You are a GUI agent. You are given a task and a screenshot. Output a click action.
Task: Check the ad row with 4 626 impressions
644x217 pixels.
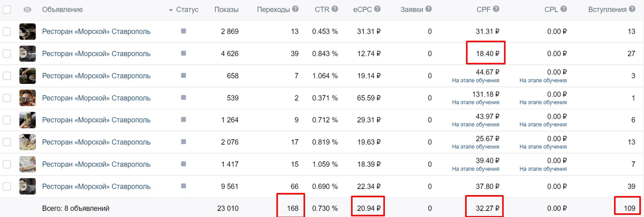coord(7,53)
